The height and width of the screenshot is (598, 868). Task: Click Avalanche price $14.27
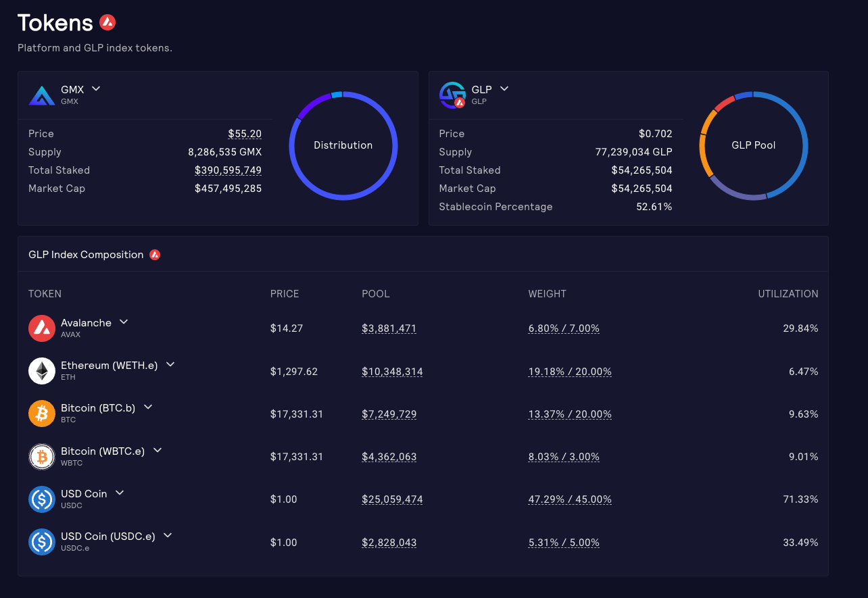(287, 328)
